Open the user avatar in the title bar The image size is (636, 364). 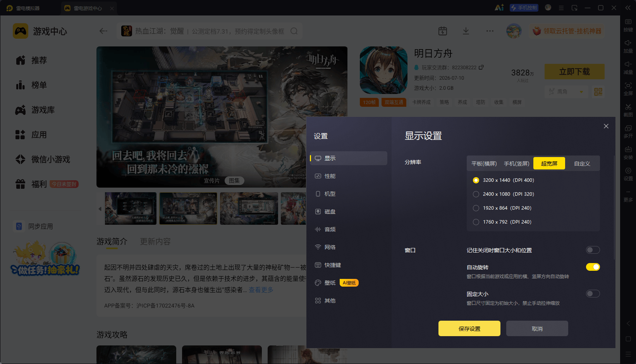[x=548, y=7]
